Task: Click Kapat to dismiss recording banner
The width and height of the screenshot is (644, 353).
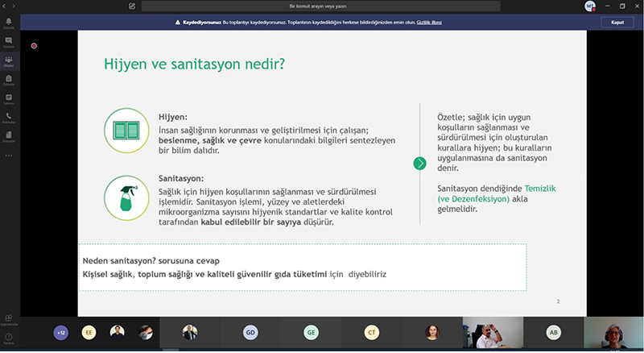Action: 617,23
